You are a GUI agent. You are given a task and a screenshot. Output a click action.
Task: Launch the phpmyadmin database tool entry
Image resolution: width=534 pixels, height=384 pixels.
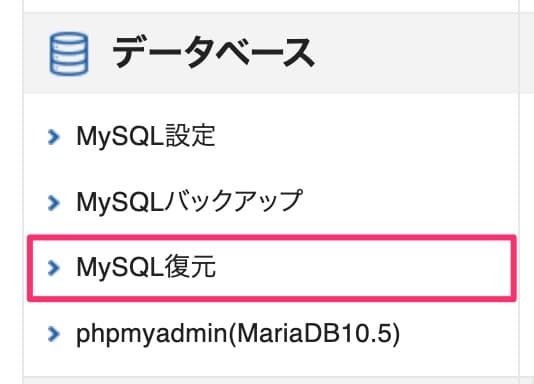point(152,334)
